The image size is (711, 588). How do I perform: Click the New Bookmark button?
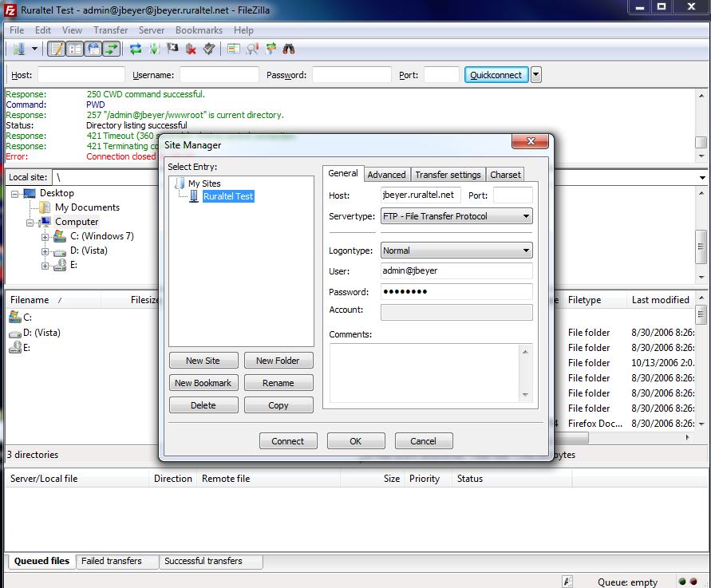point(203,383)
